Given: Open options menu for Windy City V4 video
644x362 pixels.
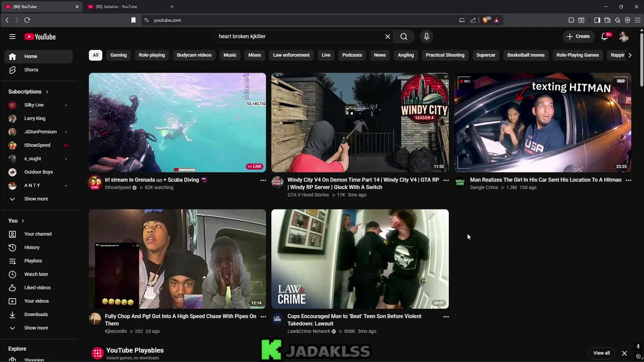Looking at the screenshot, I should pyautogui.click(x=446, y=180).
